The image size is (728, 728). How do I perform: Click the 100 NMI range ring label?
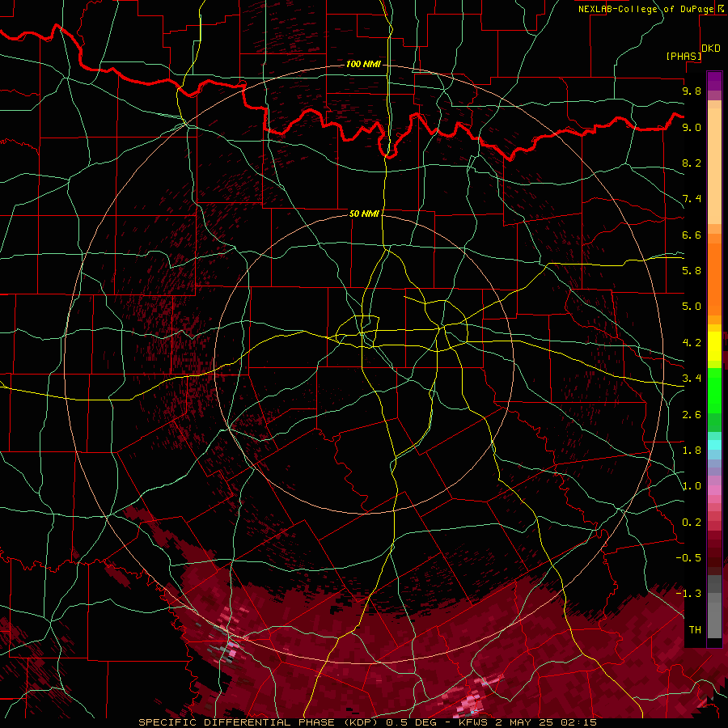363,64
